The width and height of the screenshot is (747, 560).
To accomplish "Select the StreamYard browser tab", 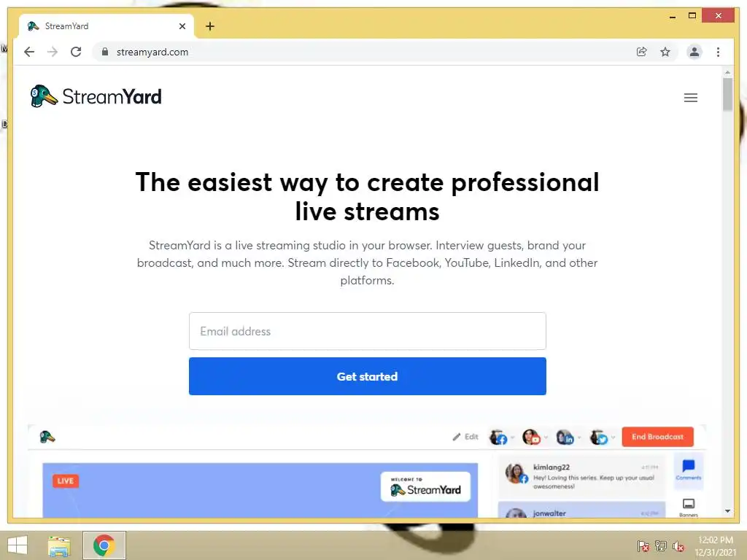I will pos(106,26).
